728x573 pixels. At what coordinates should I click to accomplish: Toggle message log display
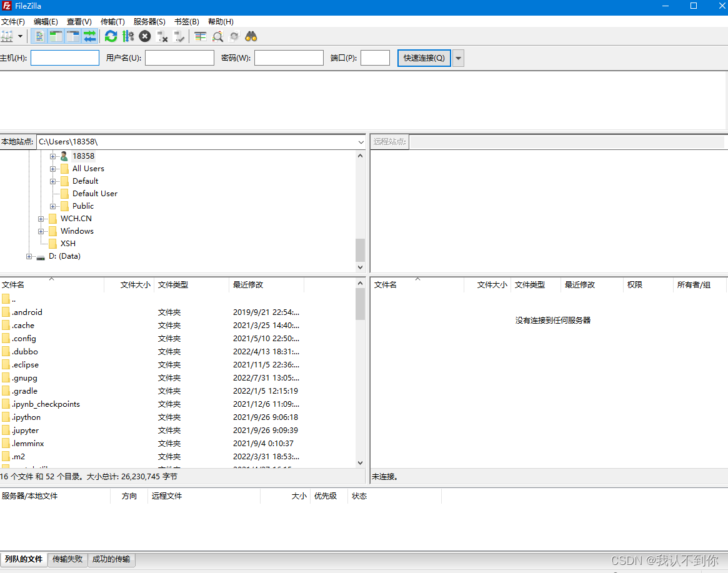click(39, 36)
